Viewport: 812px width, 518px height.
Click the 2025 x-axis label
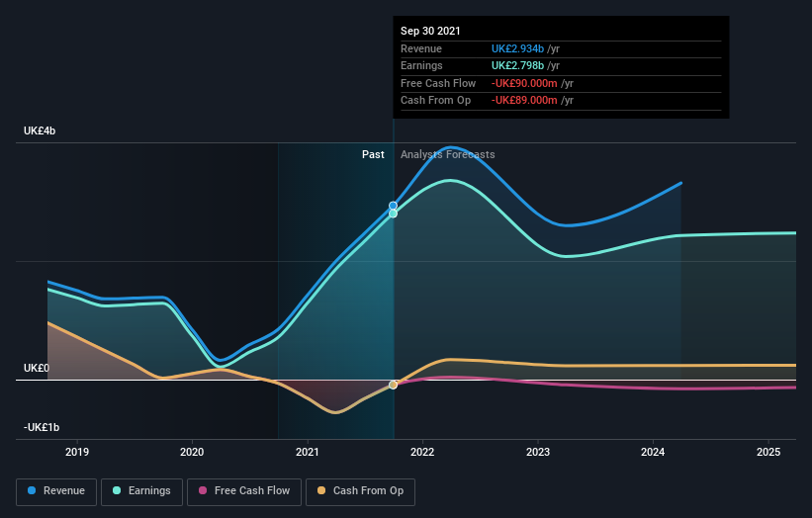pos(768,452)
